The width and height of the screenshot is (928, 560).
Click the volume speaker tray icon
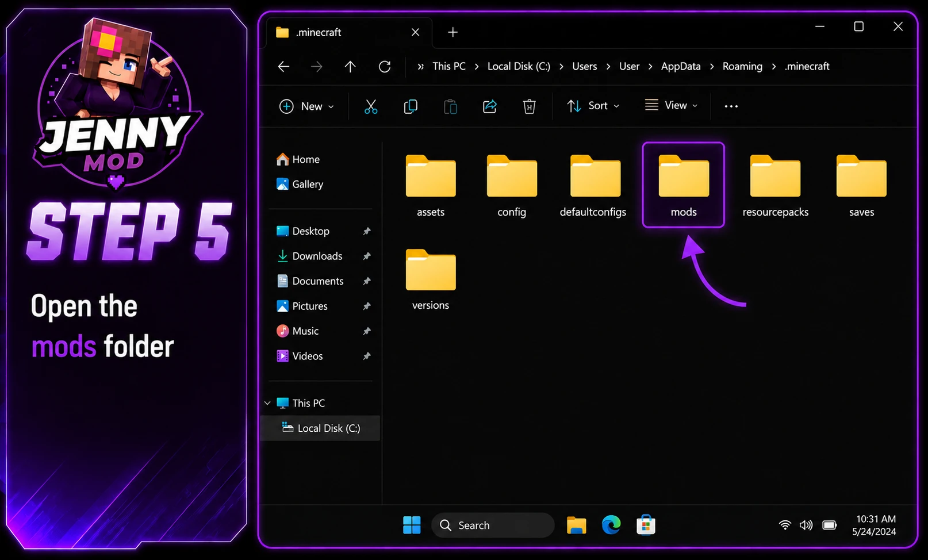[x=806, y=525]
